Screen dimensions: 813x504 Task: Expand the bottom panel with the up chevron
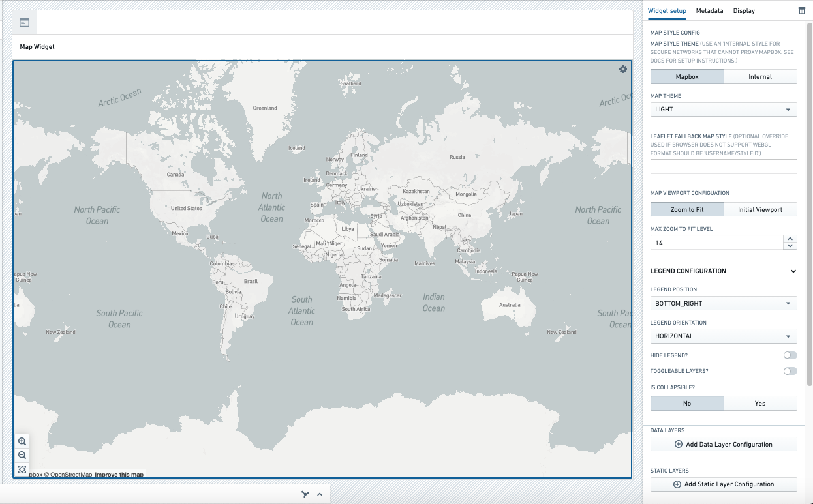(320, 494)
